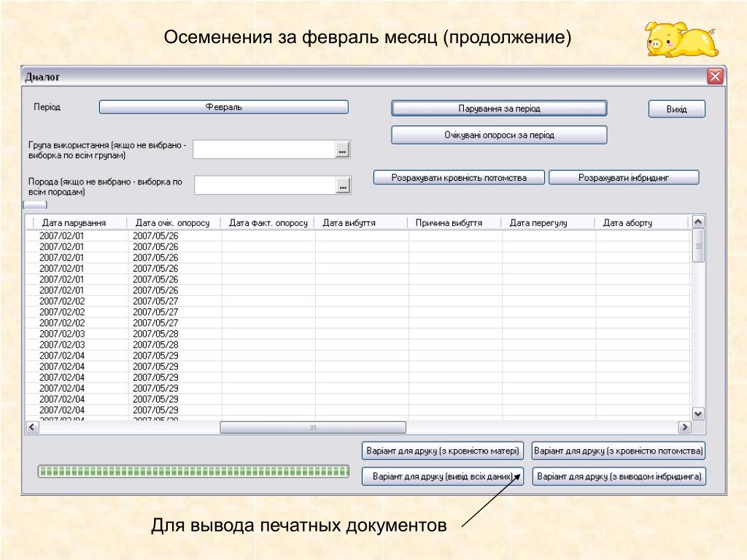The width and height of the screenshot is (747, 560).
Task: Click small unlabeled button below Порода label
Action: 35,205
